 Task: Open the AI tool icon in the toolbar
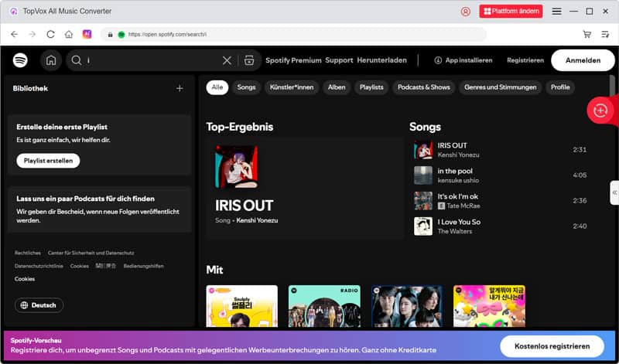point(87,34)
